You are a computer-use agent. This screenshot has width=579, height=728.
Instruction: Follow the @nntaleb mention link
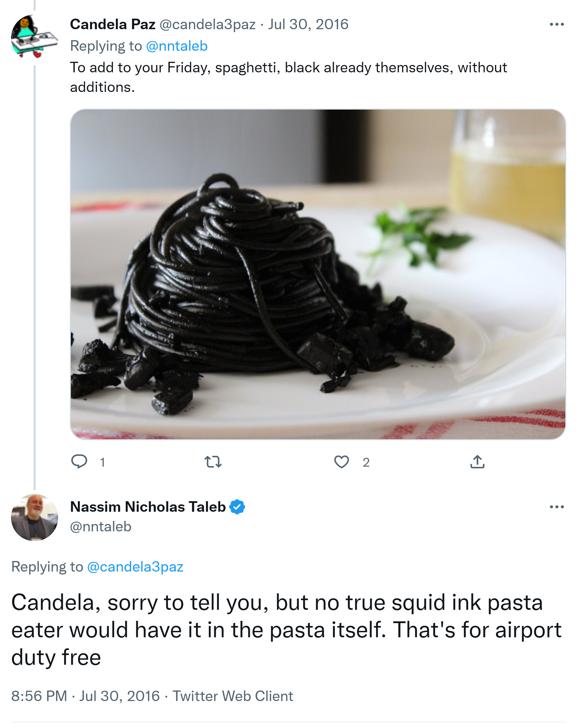[177, 46]
